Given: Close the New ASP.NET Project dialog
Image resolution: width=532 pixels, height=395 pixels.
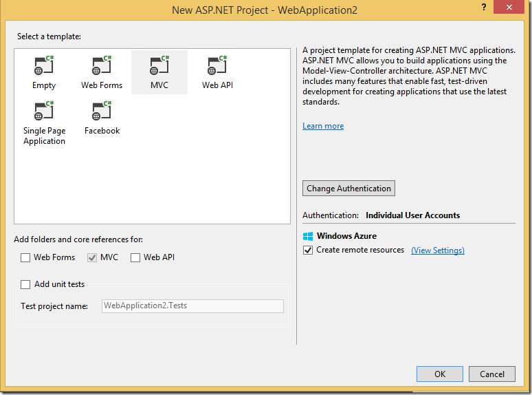Looking at the screenshot, I should pyautogui.click(x=509, y=7).
